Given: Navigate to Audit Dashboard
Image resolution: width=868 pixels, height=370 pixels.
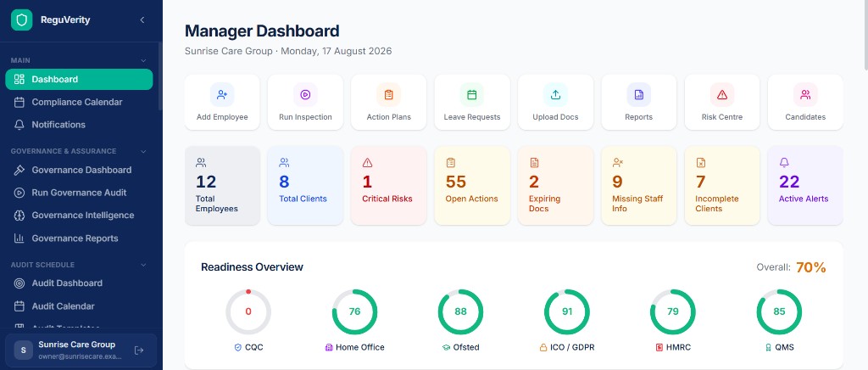Looking at the screenshot, I should (79, 283).
